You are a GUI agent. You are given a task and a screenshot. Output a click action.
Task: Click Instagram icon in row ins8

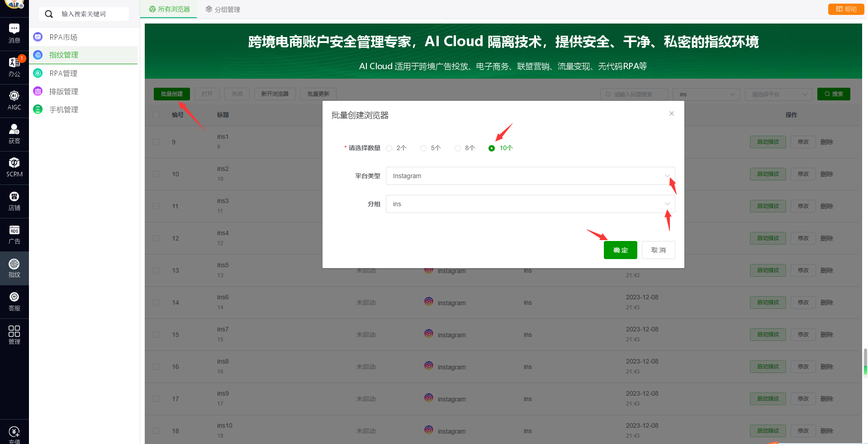coord(429,366)
